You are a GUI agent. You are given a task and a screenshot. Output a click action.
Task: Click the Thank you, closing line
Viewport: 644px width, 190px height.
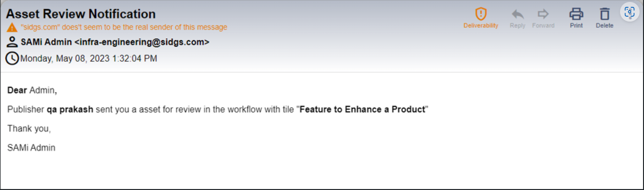[29, 129]
